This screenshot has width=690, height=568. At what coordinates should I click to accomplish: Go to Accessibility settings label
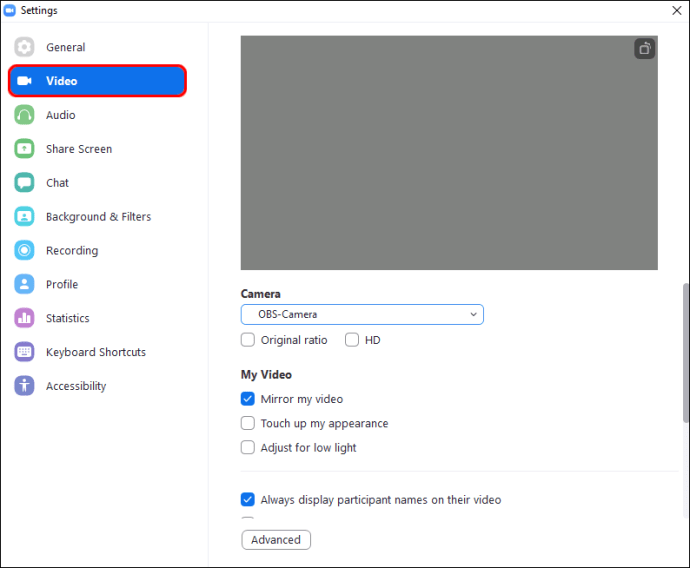tap(76, 386)
